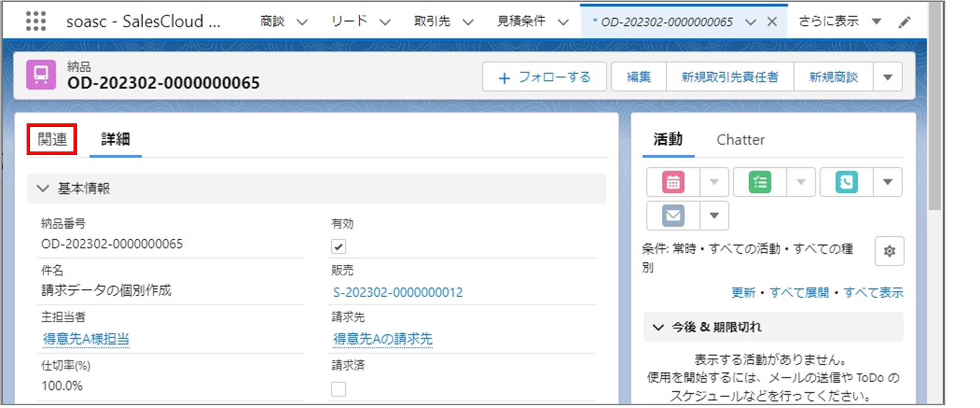Click the 仕切率 value 100.0%
The image size is (980, 408).
(62, 386)
